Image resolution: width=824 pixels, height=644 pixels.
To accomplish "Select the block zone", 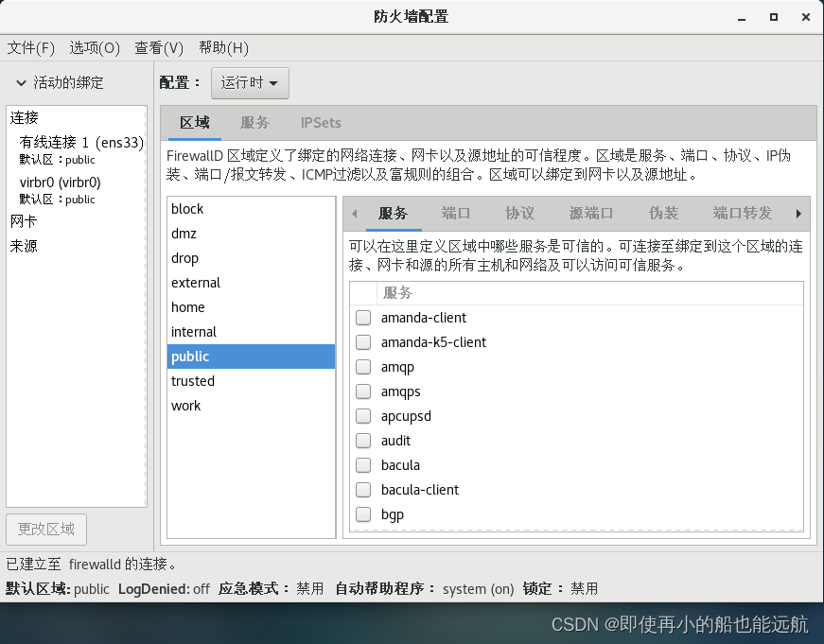I will [252, 209].
